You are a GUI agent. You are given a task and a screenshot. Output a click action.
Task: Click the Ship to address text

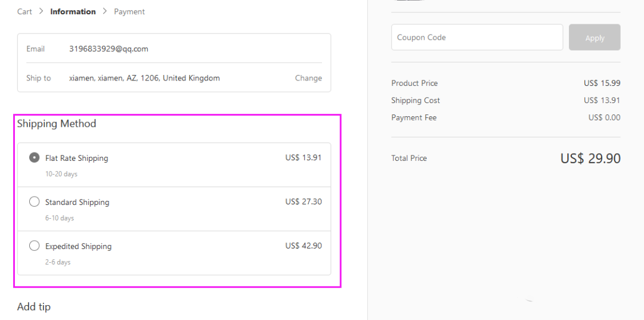point(144,78)
